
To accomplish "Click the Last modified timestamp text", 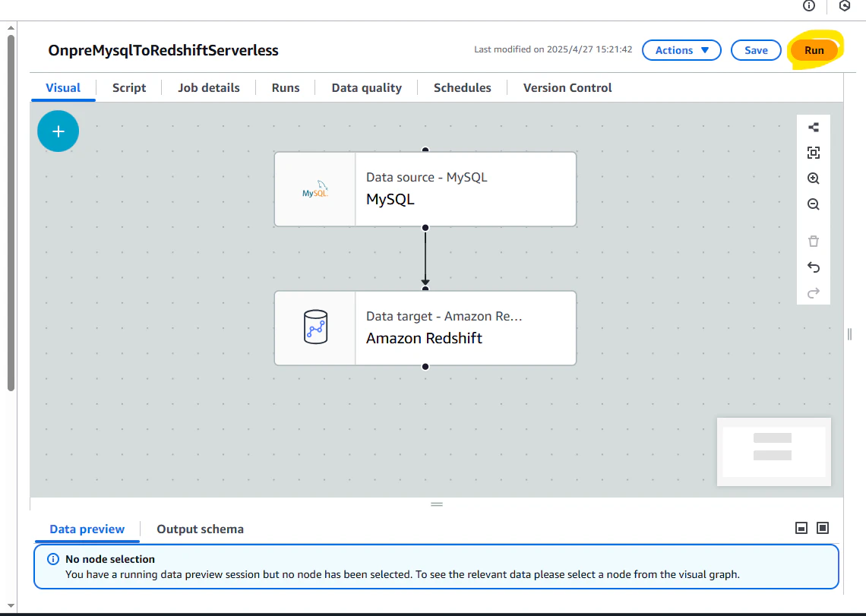I will 553,49.
